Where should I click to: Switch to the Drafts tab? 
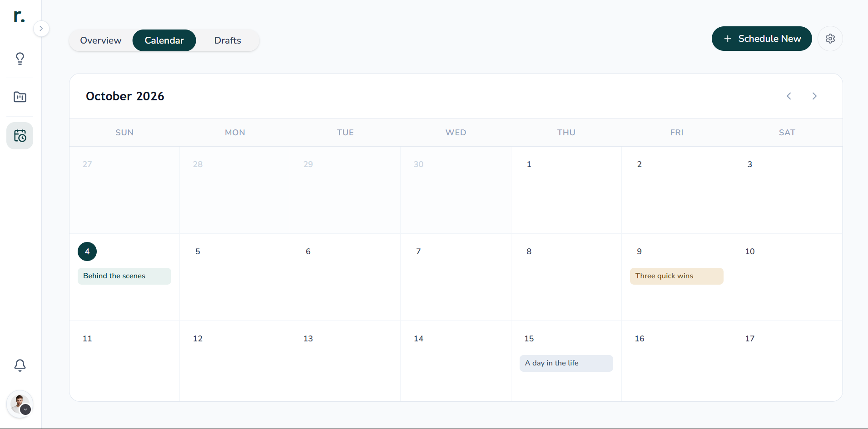(228, 40)
